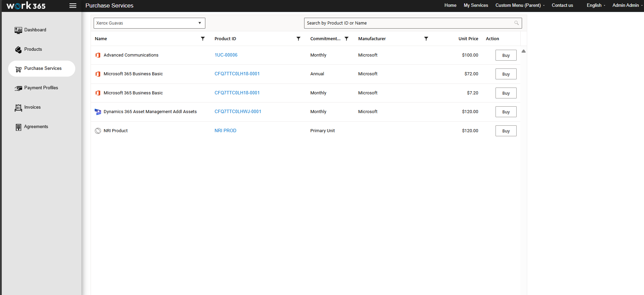The image size is (644, 295).
Task: Open product link 1UC-00006
Action: tap(226, 55)
